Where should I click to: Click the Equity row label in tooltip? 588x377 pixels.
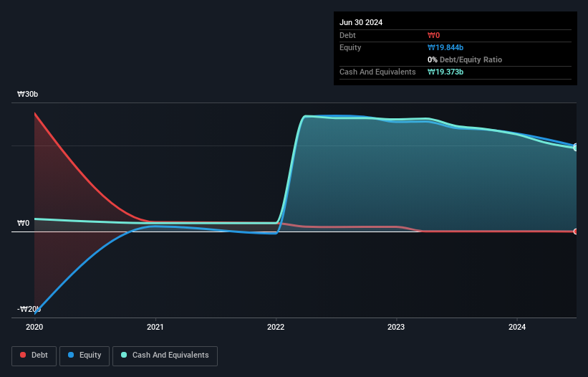point(350,47)
